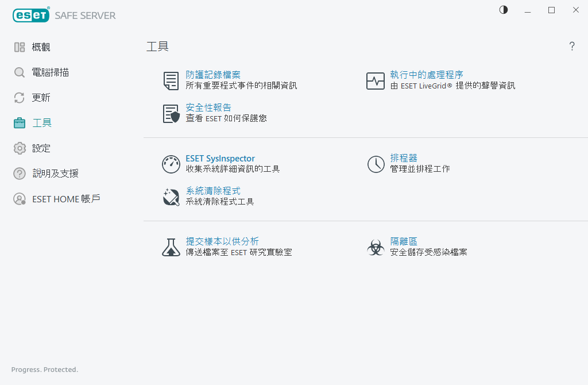Close the ESET window
The height and width of the screenshot is (385, 588).
click(575, 10)
